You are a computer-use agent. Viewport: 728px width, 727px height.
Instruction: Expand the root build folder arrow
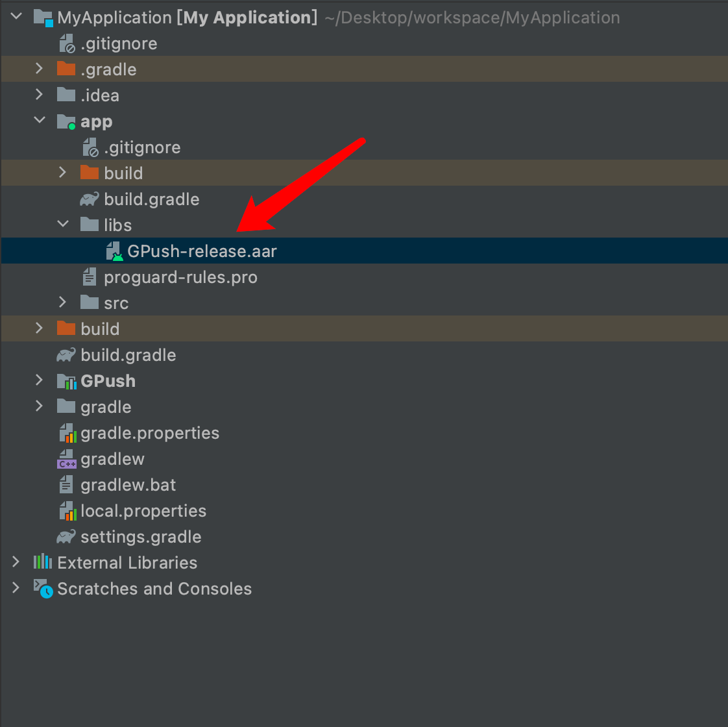click(x=40, y=328)
